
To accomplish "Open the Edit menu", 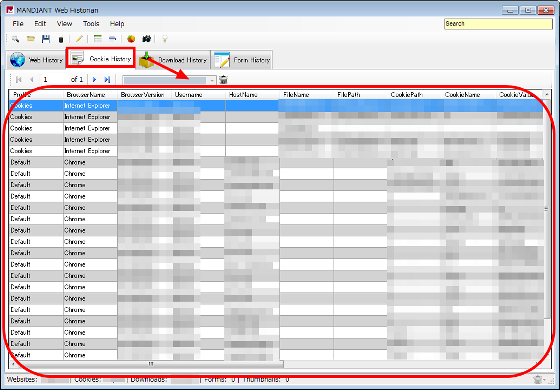I will click(x=40, y=24).
